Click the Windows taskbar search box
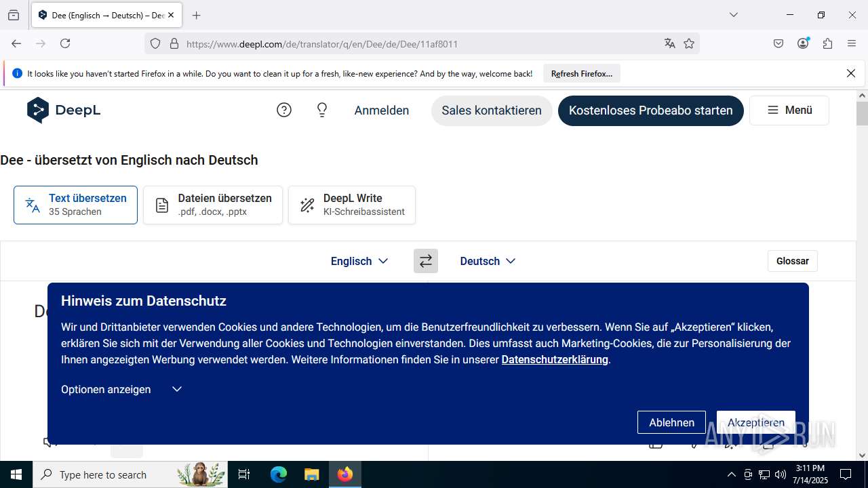 (130, 474)
